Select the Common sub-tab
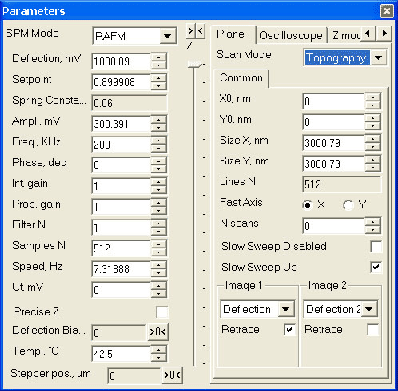 click(242, 78)
